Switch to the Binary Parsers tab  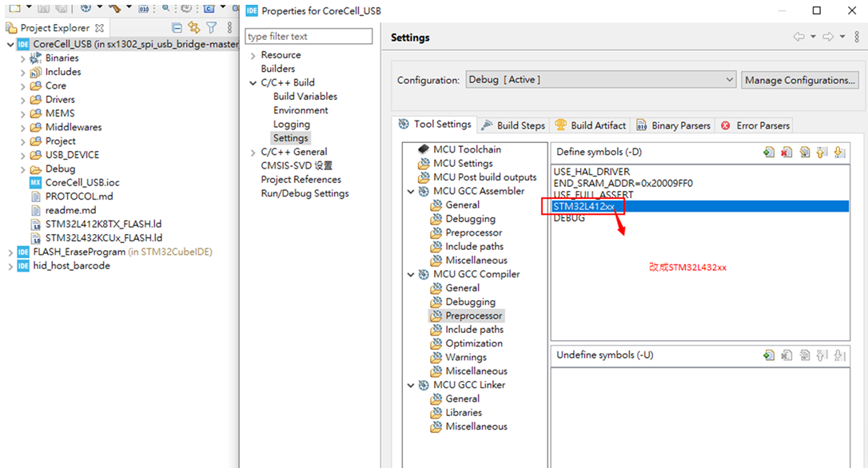pyautogui.click(x=683, y=125)
